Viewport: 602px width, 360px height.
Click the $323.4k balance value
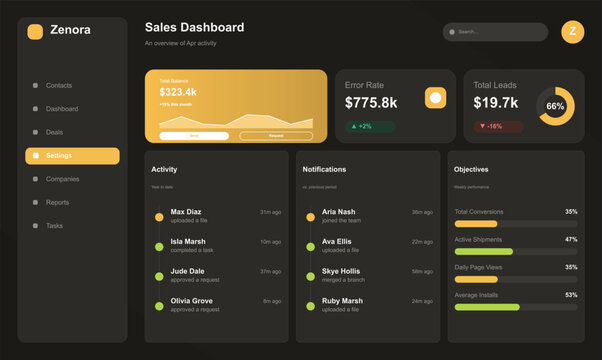coord(178,92)
